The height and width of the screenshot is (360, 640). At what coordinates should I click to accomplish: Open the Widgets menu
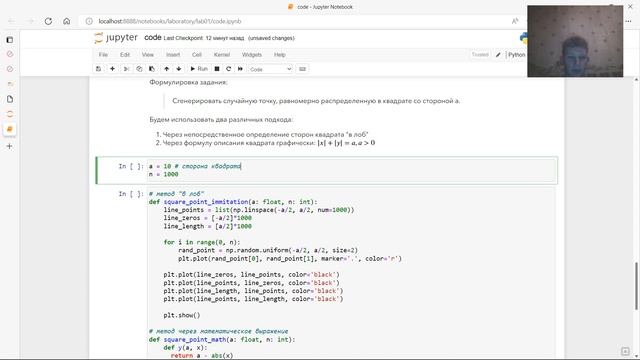pos(252,55)
